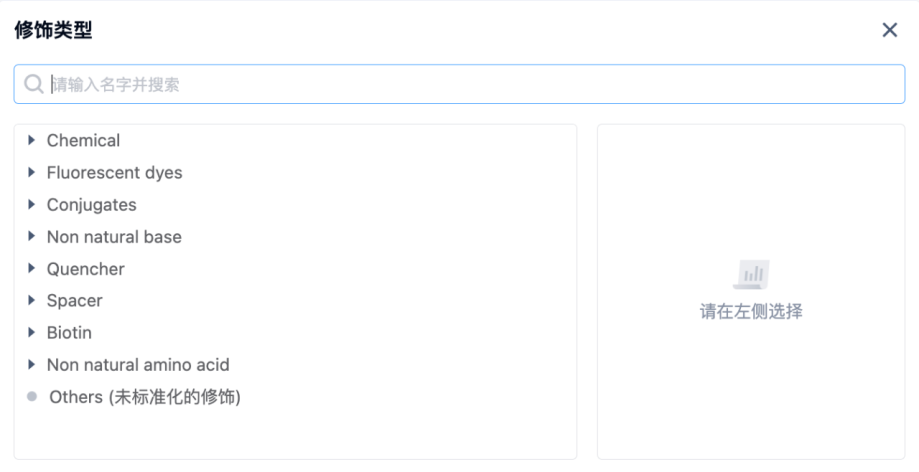Choose Others (未标准化的修饰) item
This screenshot has width=919, height=472.
145,397
